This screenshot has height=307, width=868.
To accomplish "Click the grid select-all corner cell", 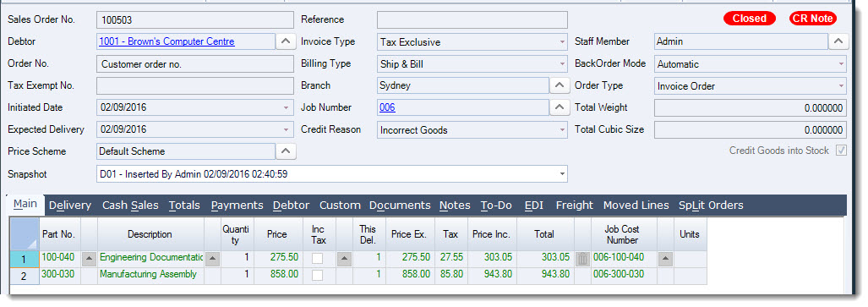I will pyautogui.click(x=25, y=234).
